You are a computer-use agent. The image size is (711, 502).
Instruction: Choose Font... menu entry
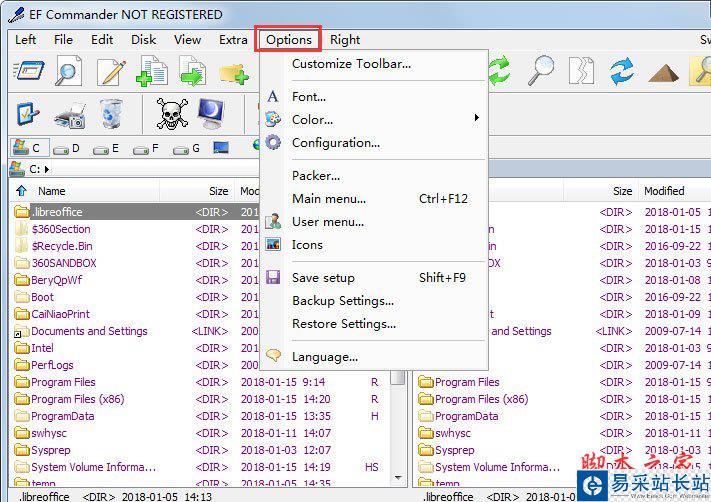point(374,97)
